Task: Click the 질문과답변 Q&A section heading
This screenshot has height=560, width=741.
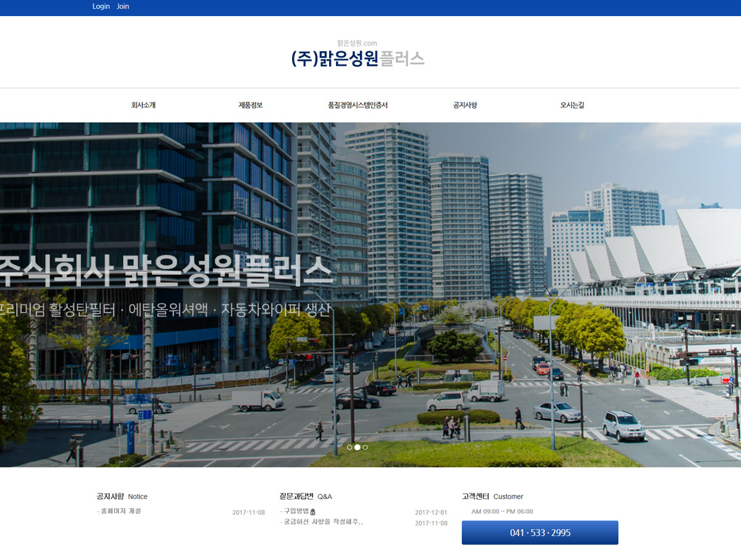Action: tap(305, 496)
